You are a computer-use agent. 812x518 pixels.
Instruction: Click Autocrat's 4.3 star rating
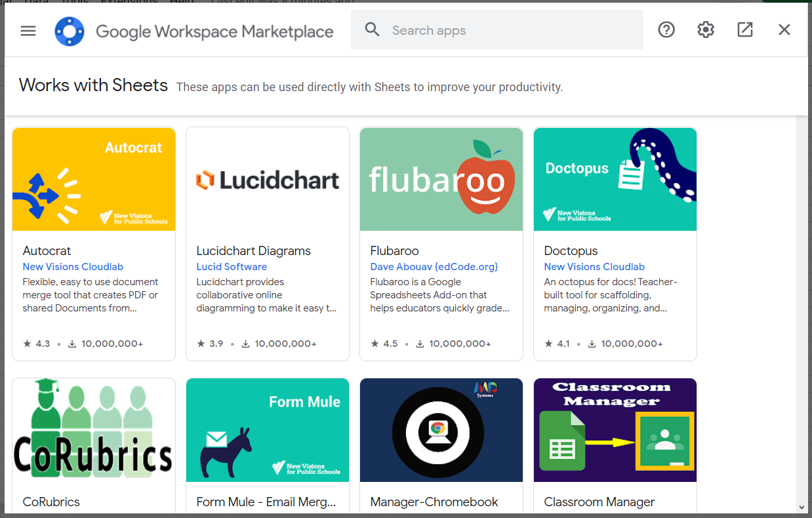coord(37,344)
